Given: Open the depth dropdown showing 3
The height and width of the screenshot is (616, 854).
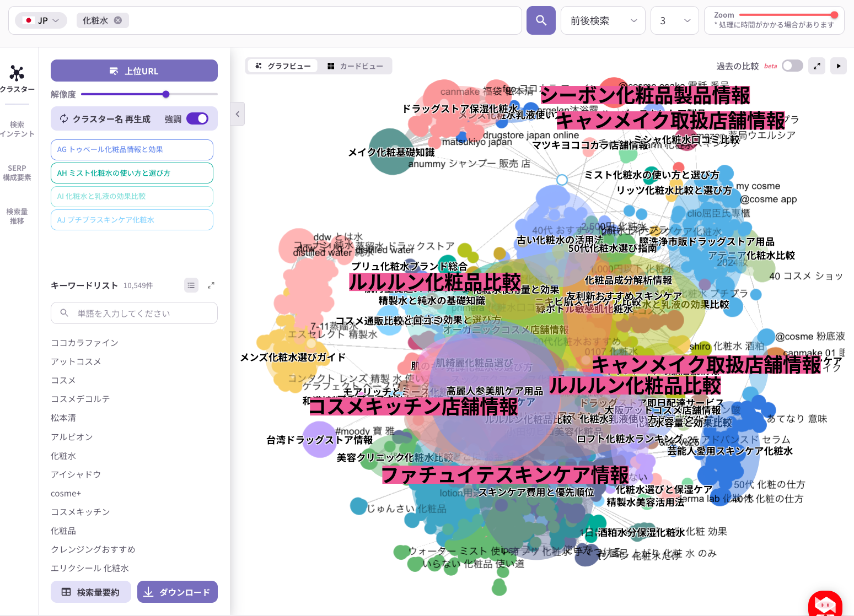Looking at the screenshot, I should (x=675, y=20).
